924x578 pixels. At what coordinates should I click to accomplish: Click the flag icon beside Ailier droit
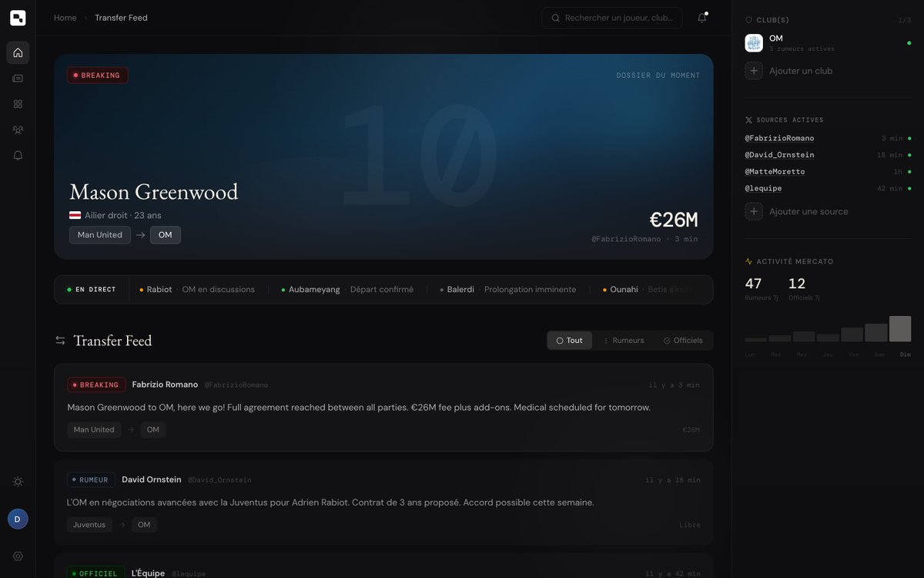75,216
